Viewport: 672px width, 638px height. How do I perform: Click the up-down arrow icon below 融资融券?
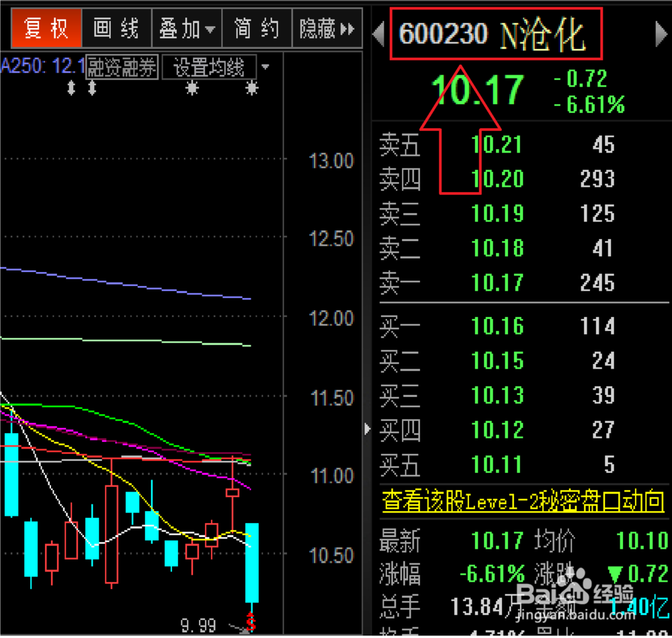pyautogui.click(x=91, y=87)
